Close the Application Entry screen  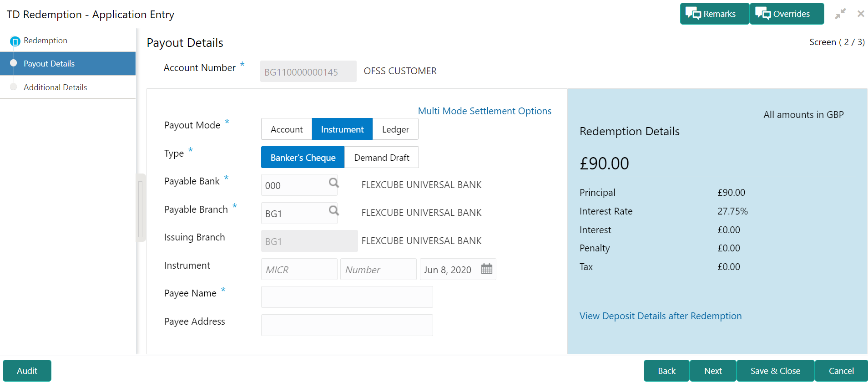[x=861, y=14]
